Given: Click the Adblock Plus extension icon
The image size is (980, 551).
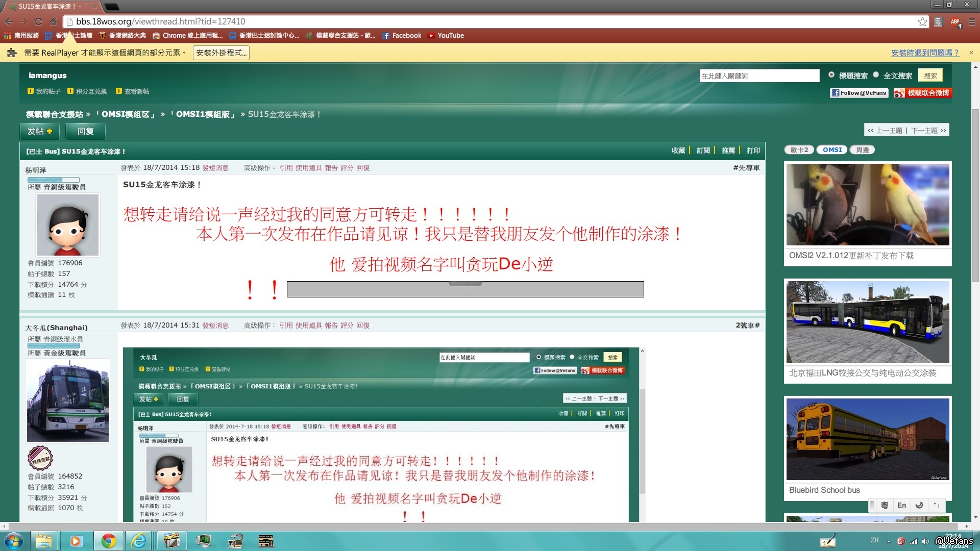Looking at the screenshot, I should point(955,21).
